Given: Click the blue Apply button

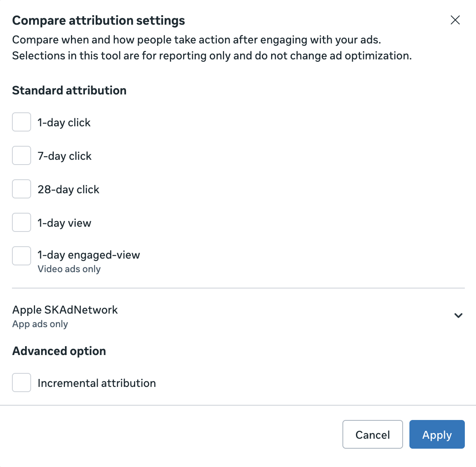Looking at the screenshot, I should coord(437,434).
